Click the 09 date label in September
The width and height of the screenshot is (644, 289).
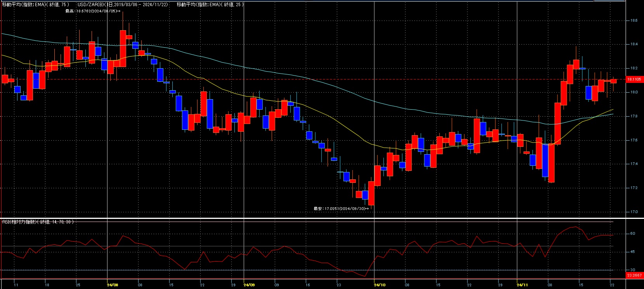tap(277, 285)
